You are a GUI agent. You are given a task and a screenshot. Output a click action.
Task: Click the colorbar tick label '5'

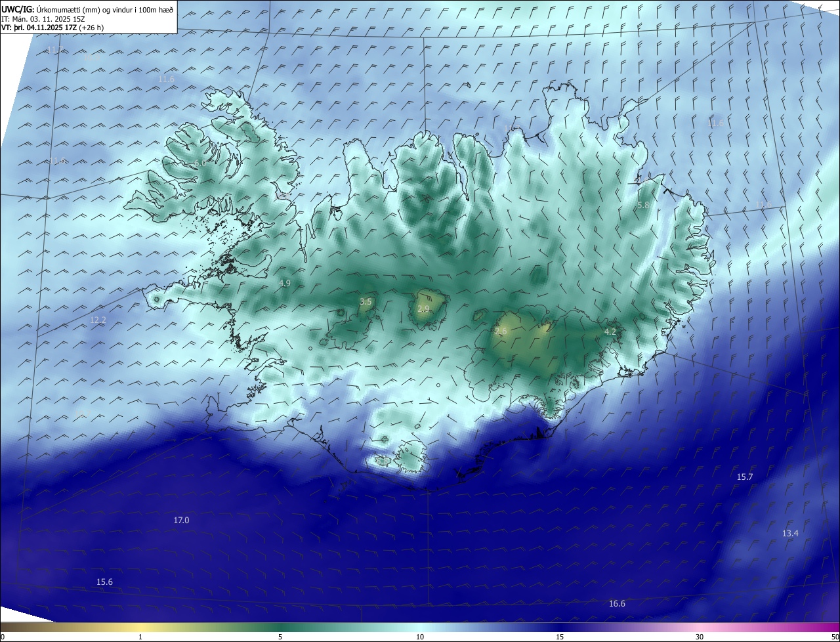[x=280, y=637]
